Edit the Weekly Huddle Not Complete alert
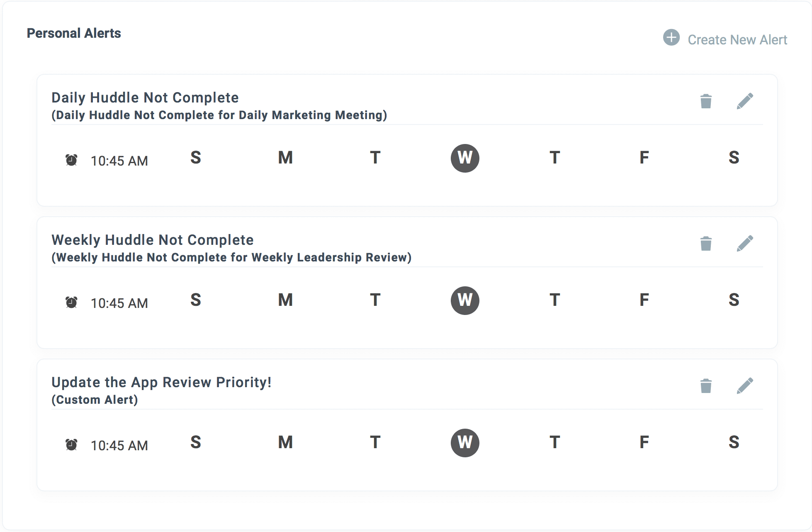The width and height of the screenshot is (812, 532). point(745,244)
